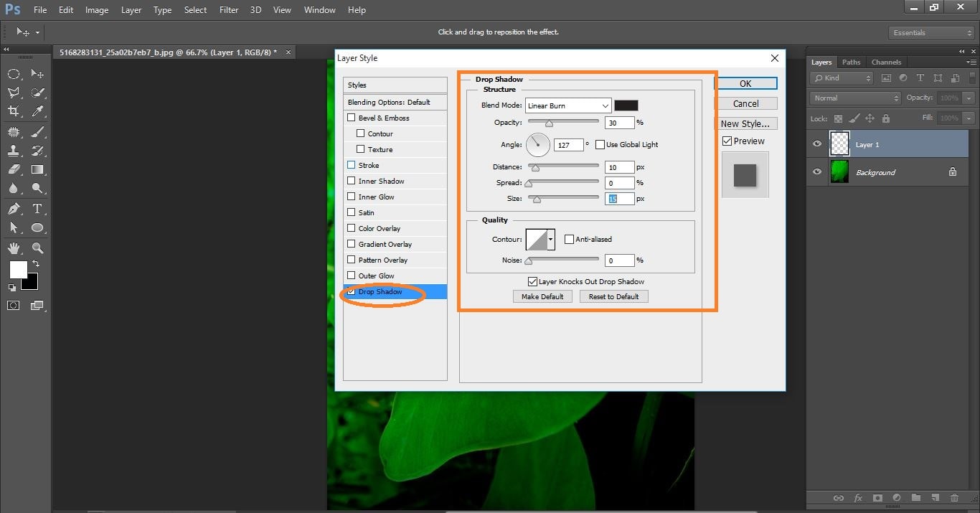This screenshot has width=980, height=513.
Task: Open the Clone Stamp tool
Action: [x=14, y=150]
